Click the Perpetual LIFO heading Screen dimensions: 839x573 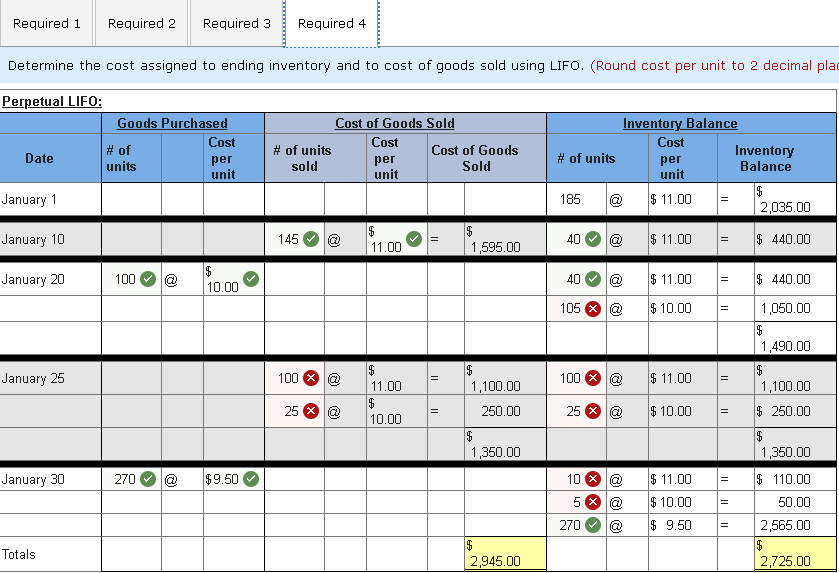tap(52, 102)
